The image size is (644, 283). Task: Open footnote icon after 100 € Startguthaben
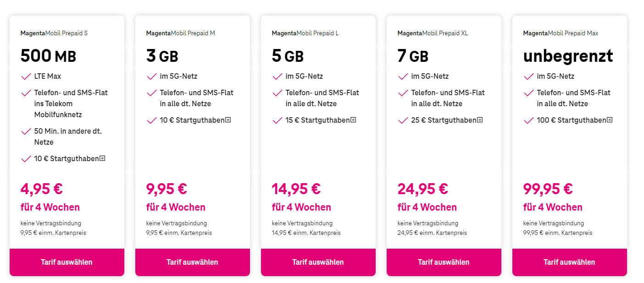point(610,120)
